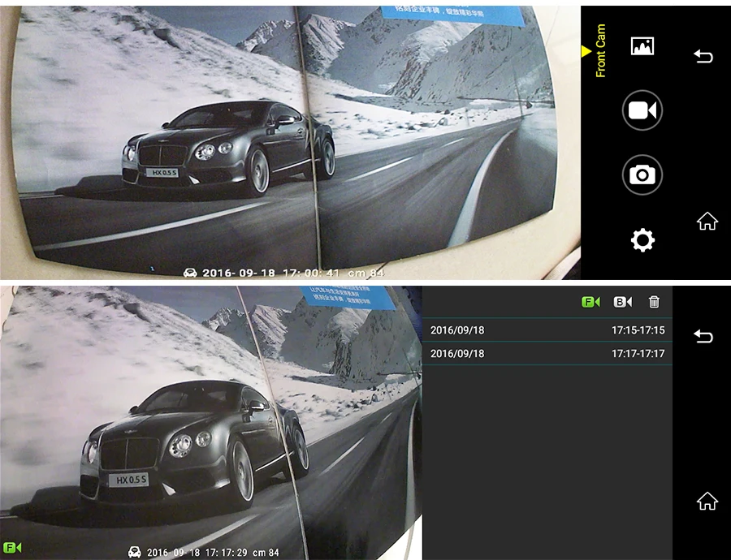Tap the back arrow in upper screen
This screenshot has height=560, width=731.
point(703,56)
